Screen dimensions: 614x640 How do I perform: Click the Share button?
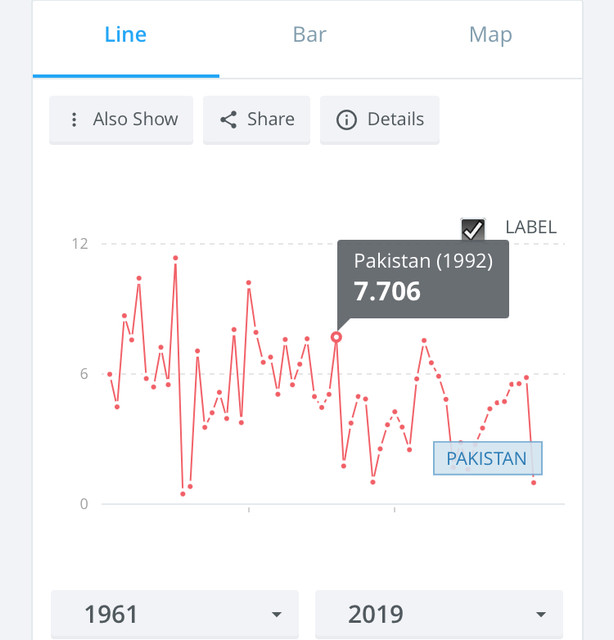[256, 120]
